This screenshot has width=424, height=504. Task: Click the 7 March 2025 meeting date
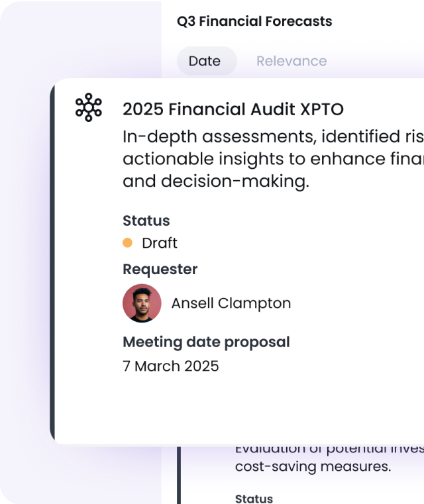coord(171,366)
